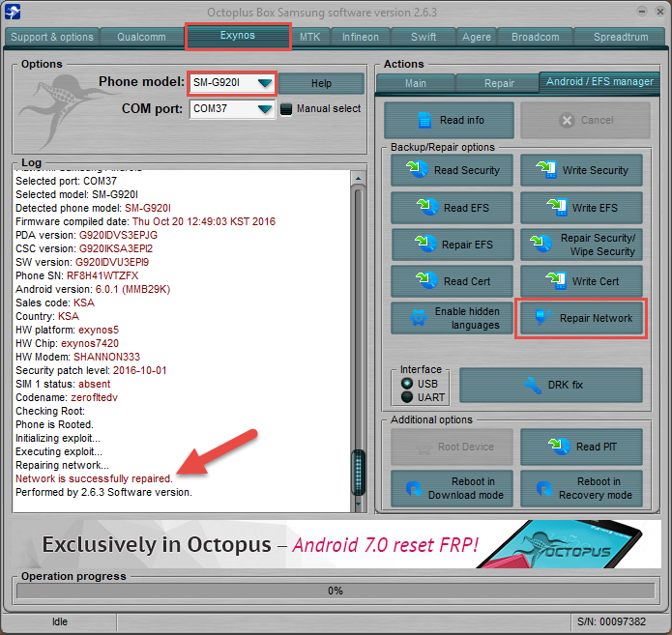672x635 pixels.
Task: Switch to the Broadcom tab
Action: [536, 37]
